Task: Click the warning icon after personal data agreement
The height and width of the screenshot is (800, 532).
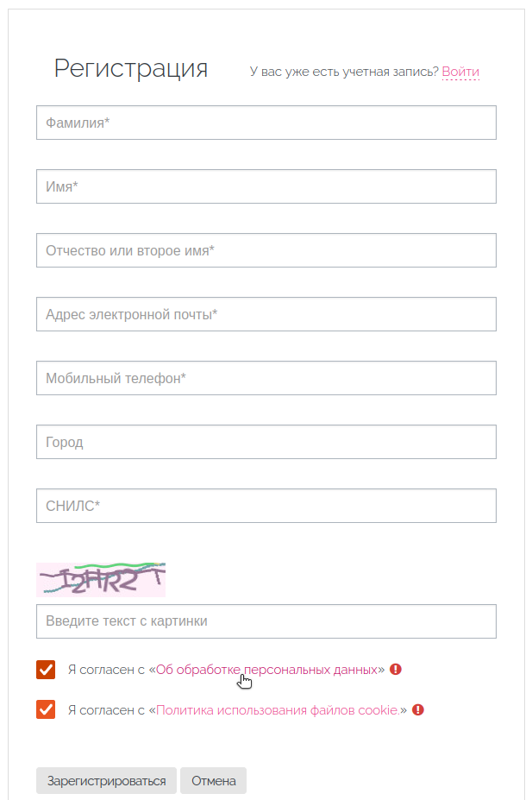Action: [x=396, y=669]
